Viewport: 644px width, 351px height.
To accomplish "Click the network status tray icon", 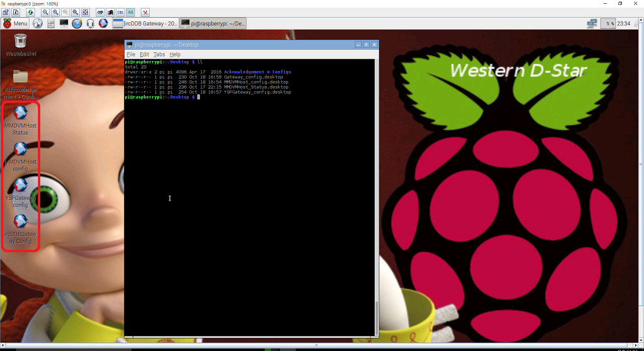I will 591,23.
